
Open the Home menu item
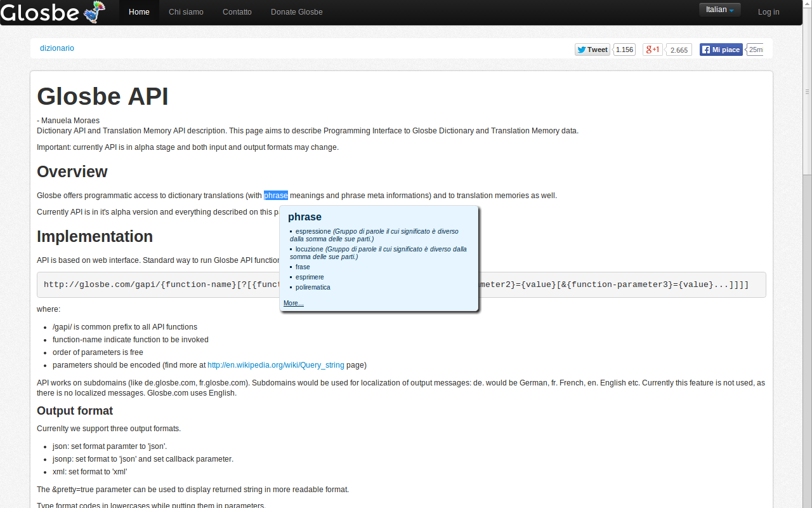139,12
